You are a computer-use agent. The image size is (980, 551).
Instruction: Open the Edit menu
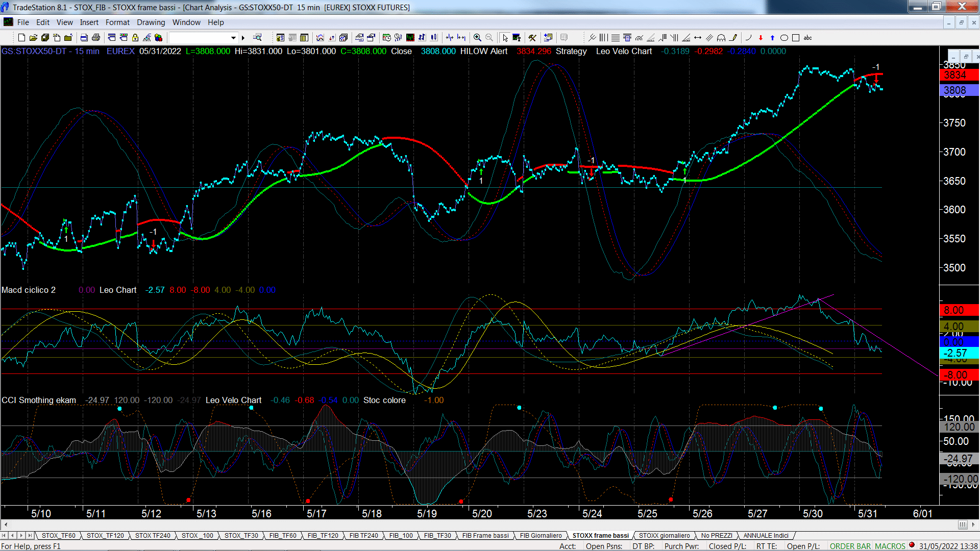pos(43,22)
